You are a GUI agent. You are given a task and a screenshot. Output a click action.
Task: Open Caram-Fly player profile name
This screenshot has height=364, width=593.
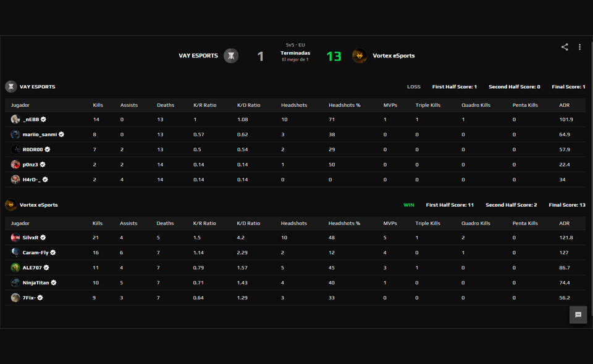[x=36, y=252]
